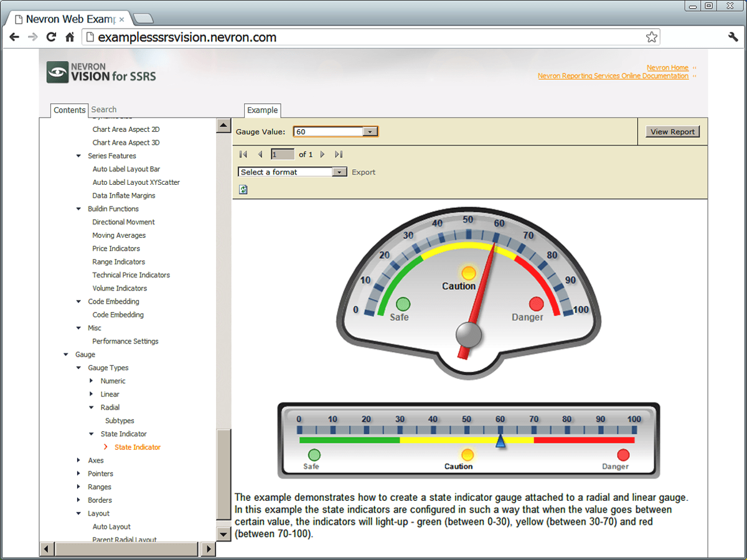Collapse the Code Embedding node
The width and height of the screenshot is (747, 560).
coord(78,302)
